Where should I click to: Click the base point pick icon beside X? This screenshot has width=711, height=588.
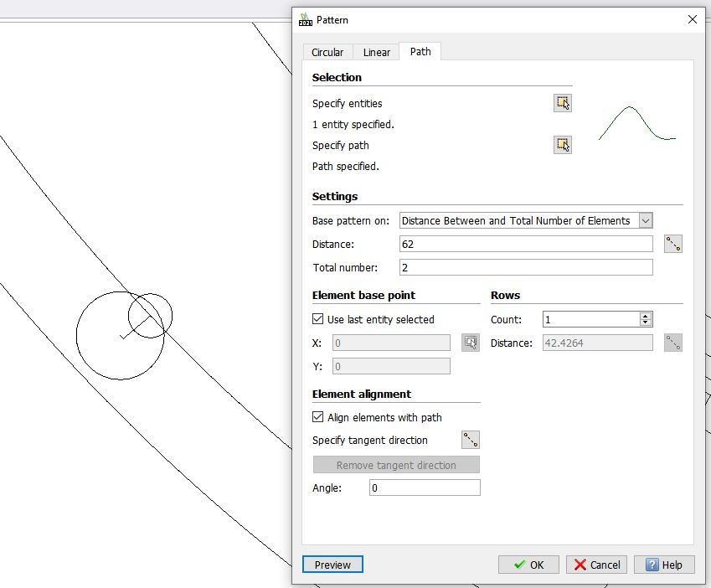click(470, 343)
